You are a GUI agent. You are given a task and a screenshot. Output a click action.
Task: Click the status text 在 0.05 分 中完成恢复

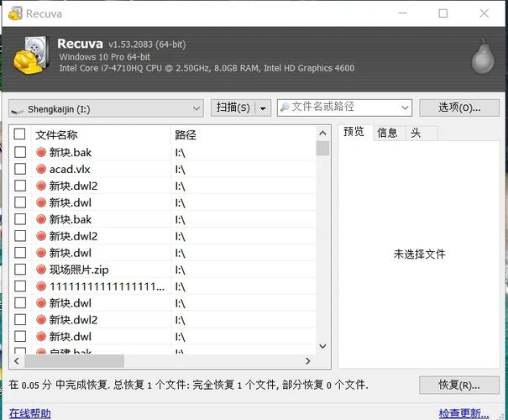point(60,385)
